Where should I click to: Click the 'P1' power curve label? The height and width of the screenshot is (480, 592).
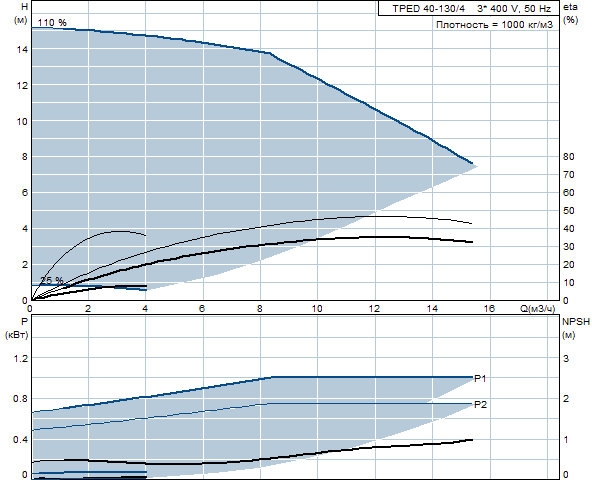coord(480,378)
